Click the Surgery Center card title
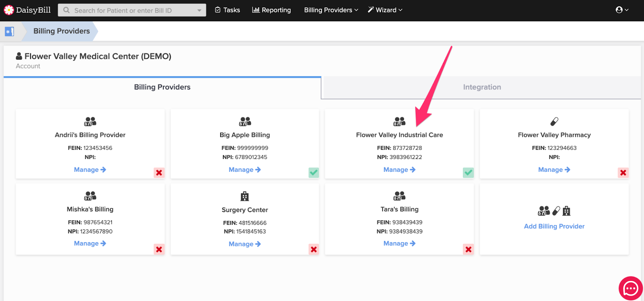The width and height of the screenshot is (644, 301). (245, 210)
